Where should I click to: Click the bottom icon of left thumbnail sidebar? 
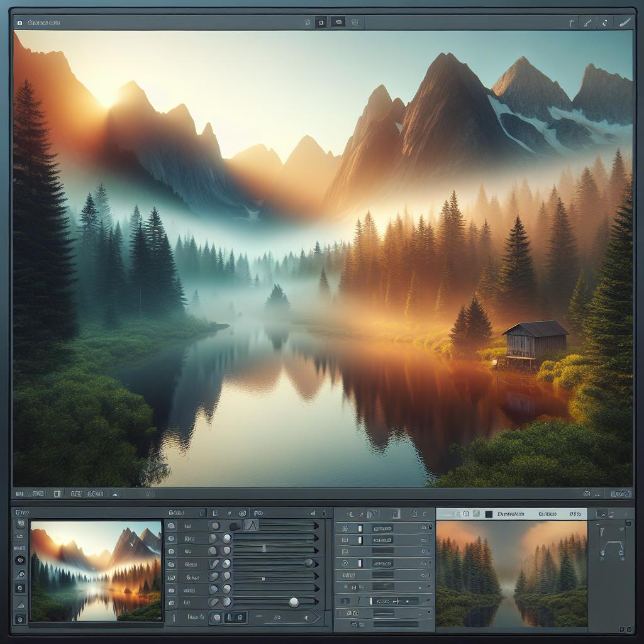click(20, 619)
